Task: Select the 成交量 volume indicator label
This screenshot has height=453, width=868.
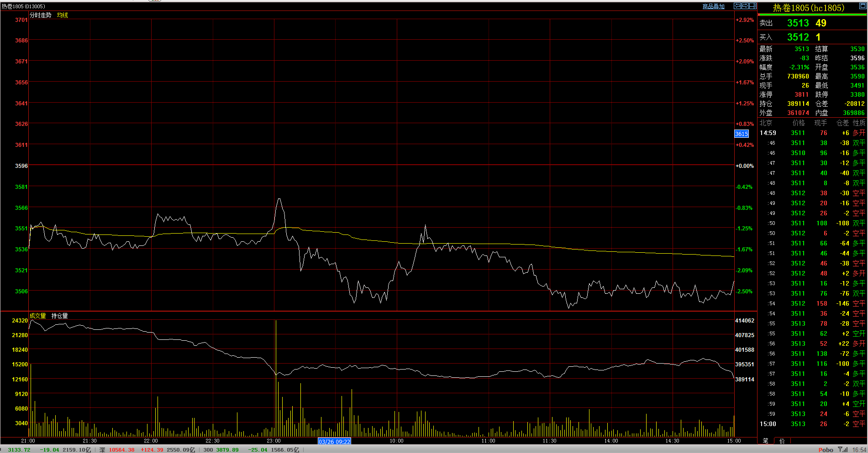Action: (37, 316)
